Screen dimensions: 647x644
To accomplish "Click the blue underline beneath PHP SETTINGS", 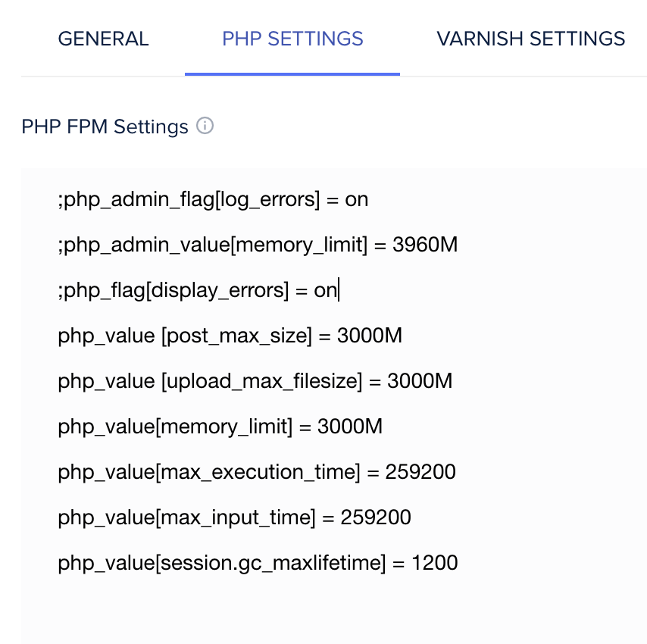I will pos(292,73).
